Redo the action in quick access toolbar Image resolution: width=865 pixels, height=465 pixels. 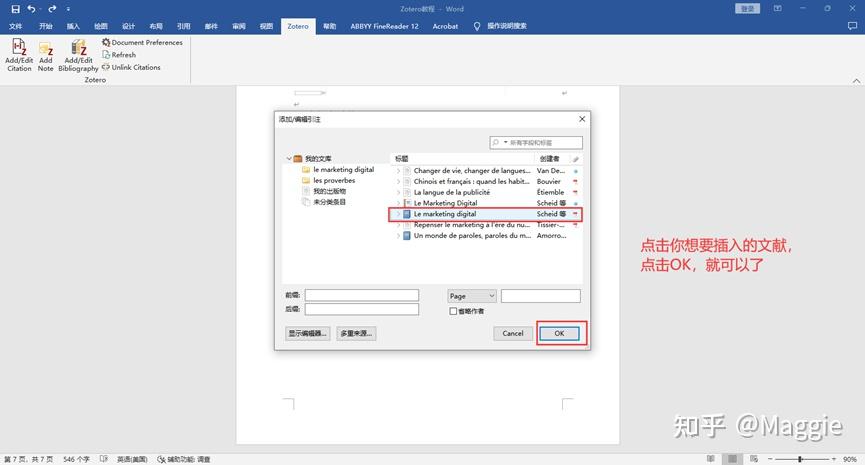52,9
